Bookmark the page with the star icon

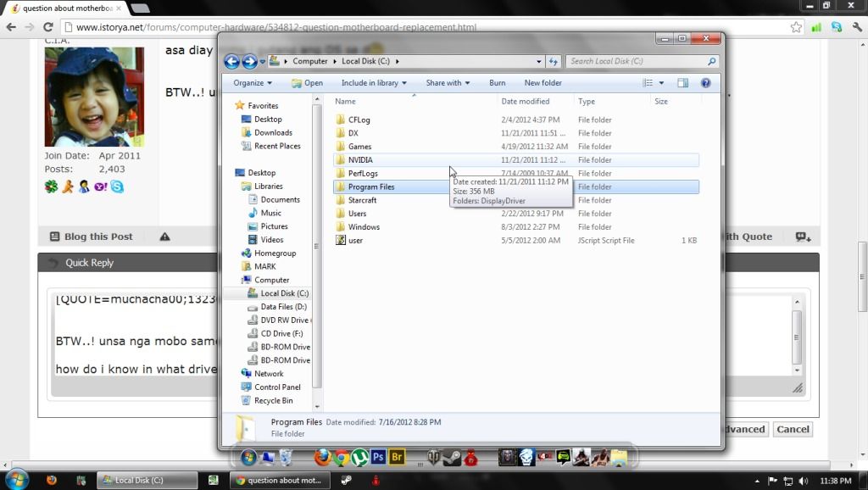pos(796,27)
